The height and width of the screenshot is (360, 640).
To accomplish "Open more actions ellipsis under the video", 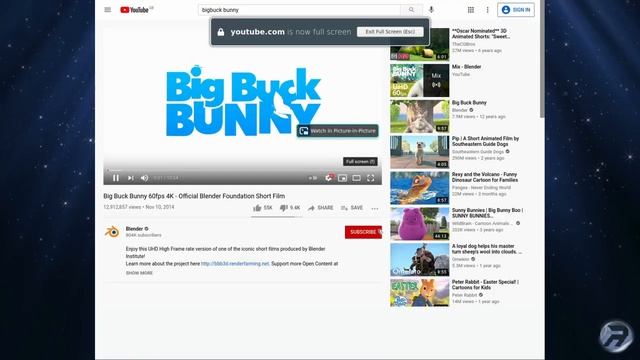I will click(375, 208).
